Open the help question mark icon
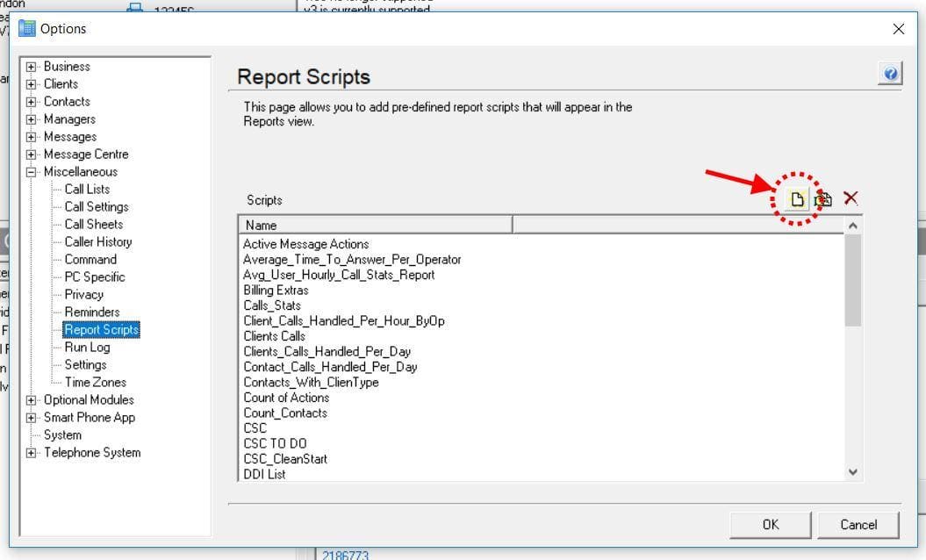 point(890,74)
